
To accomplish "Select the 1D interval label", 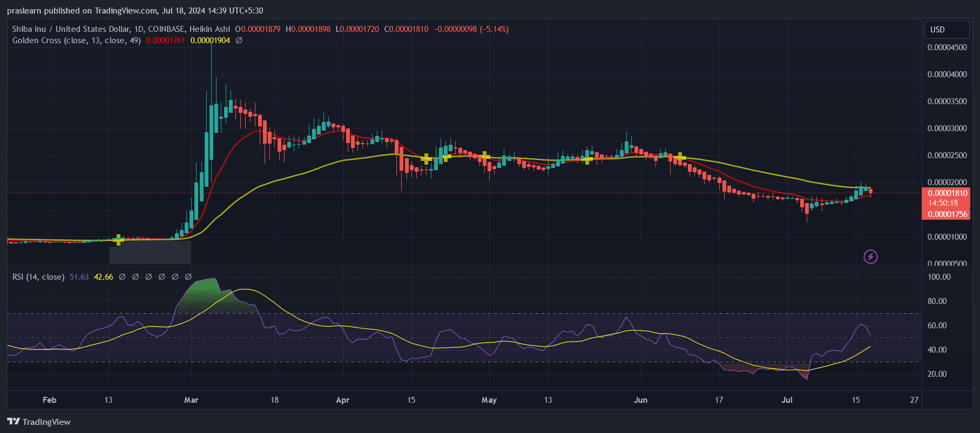I will pos(139,29).
